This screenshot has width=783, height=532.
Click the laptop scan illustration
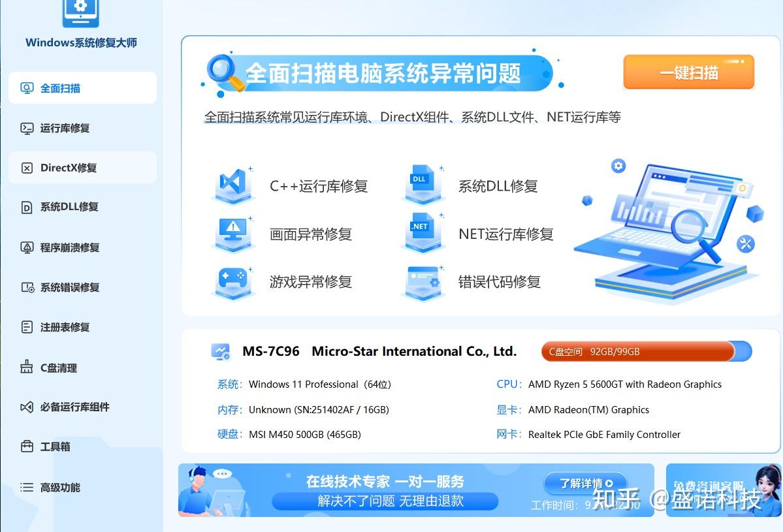pyautogui.click(x=669, y=231)
